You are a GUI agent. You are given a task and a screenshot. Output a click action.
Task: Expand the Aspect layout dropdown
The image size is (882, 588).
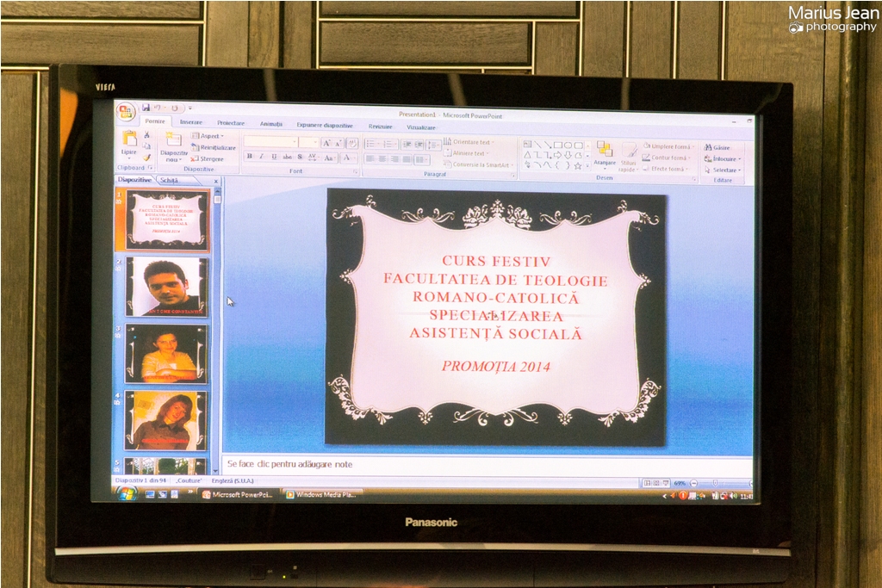click(x=208, y=136)
